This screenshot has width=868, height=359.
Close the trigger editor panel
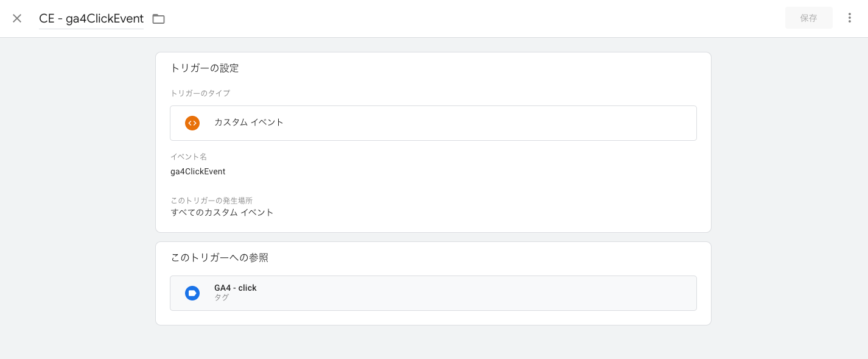[x=17, y=18]
